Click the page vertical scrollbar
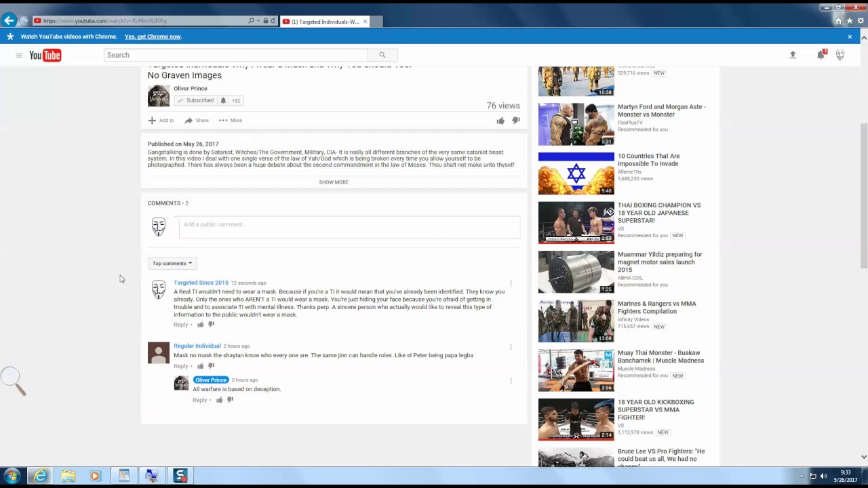868x488 pixels. [x=863, y=197]
